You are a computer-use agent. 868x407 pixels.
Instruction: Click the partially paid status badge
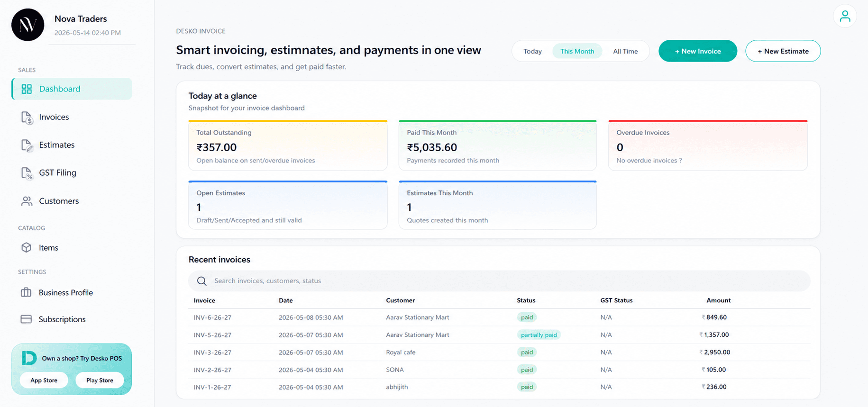(x=539, y=335)
